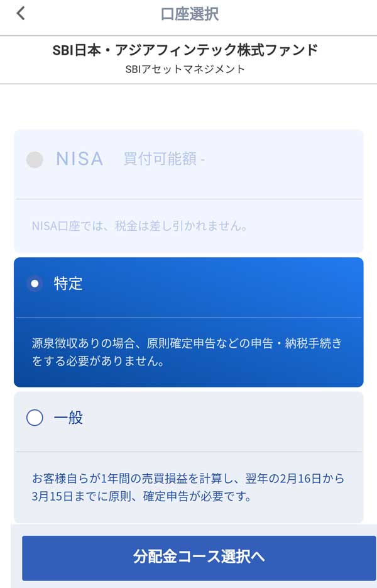Select the 一般 radio button

(x=35, y=418)
